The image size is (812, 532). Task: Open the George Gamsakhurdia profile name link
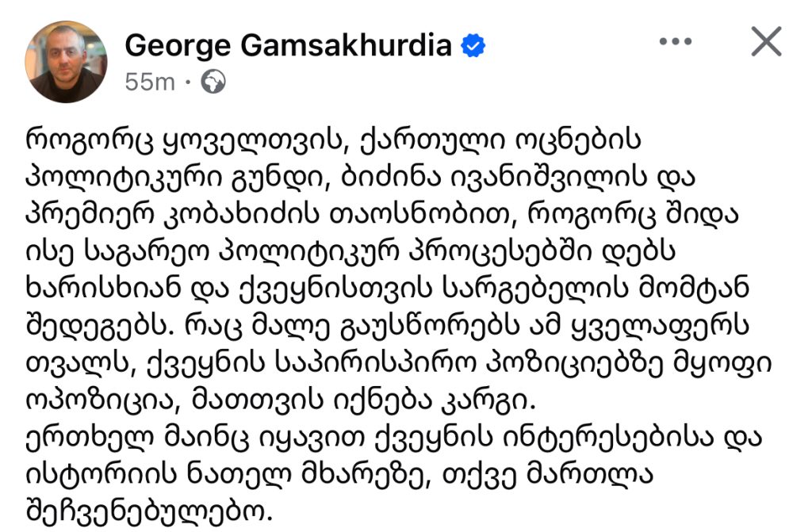pos(290,47)
